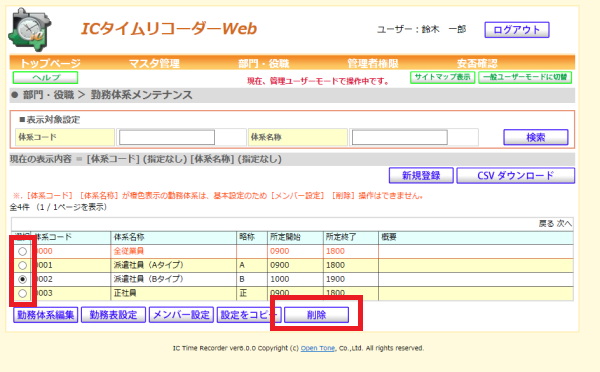Viewport: 600px width, 372px height.
Task: Click the 戻る pager link
Action: (546, 224)
